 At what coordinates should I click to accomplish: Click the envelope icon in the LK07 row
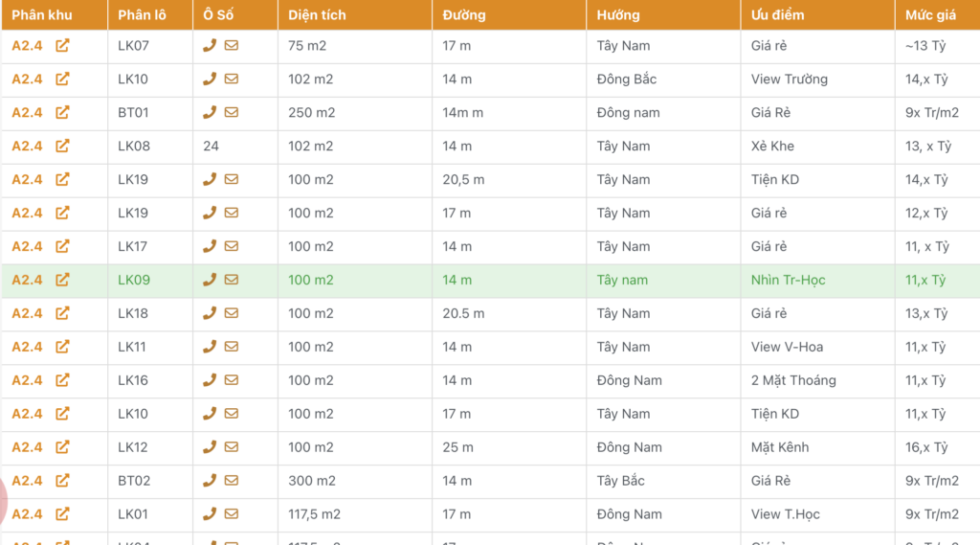[232, 45]
